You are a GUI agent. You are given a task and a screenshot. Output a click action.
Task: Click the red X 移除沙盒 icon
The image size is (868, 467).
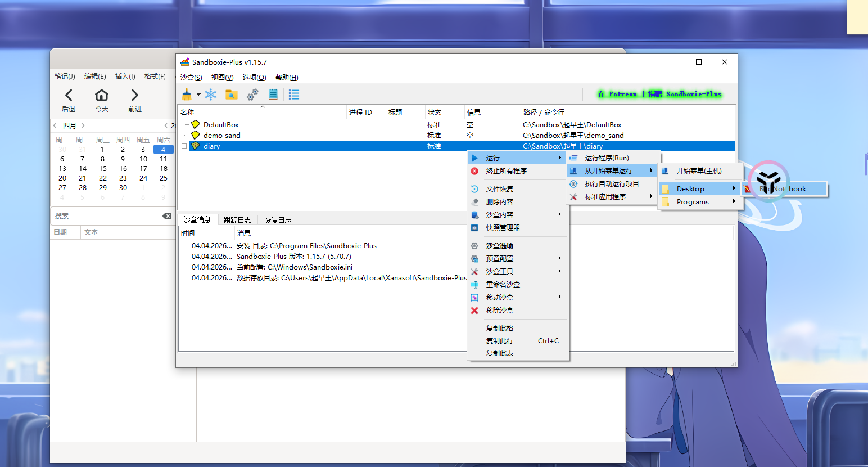pyautogui.click(x=474, y=311)
